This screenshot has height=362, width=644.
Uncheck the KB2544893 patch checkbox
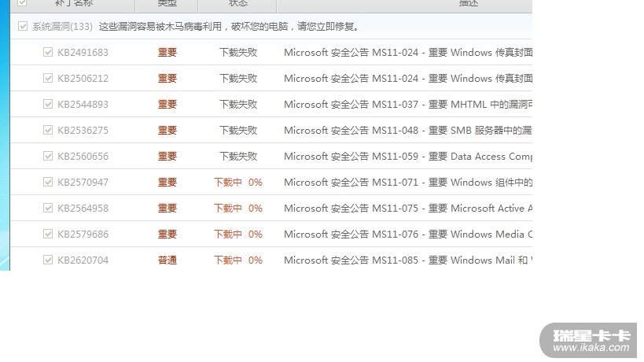point(48,104)
